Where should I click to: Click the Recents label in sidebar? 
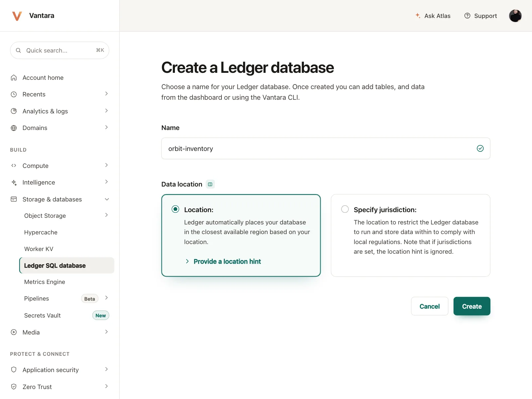[34, 94]
